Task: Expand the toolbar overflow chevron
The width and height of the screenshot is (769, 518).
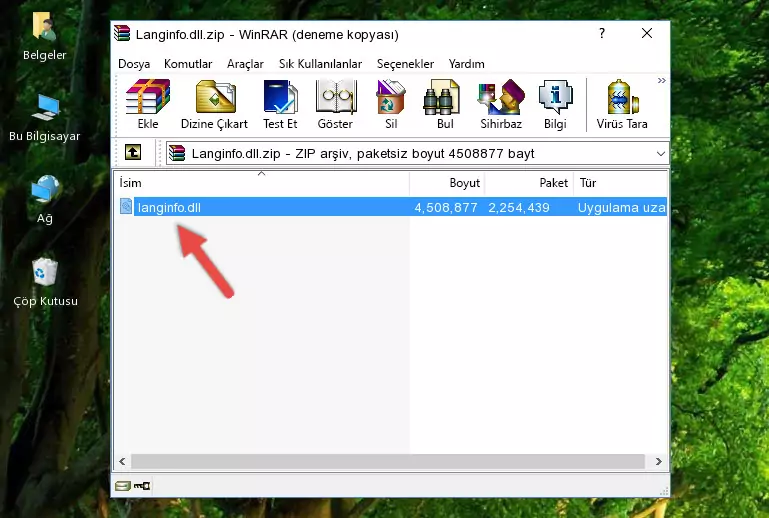Action: click(662, 81)
